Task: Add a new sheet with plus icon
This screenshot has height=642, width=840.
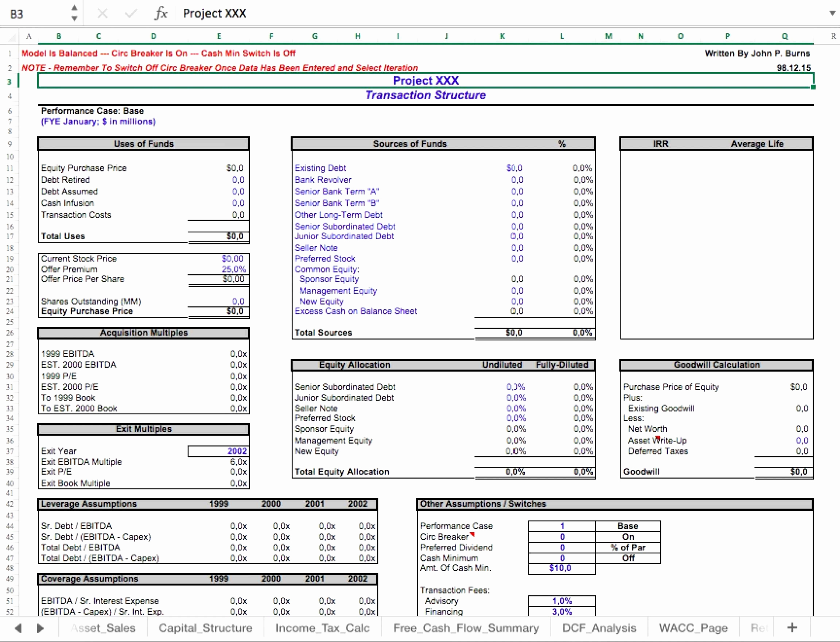Action: [792, 627]
